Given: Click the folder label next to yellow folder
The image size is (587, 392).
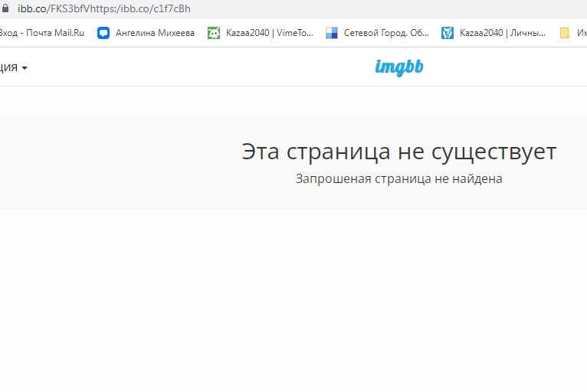Looking at the screenshot, I should click(x=582, y=33).
